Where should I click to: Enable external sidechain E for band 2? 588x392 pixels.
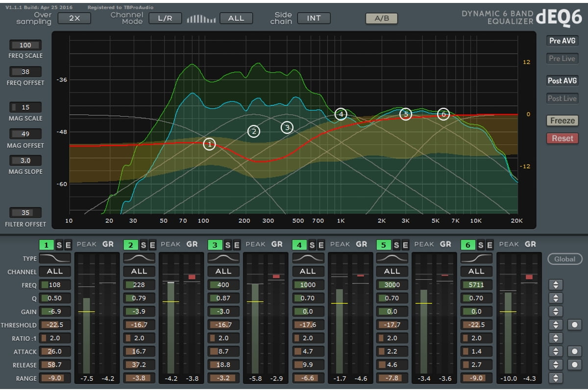[x=152, y=245]
